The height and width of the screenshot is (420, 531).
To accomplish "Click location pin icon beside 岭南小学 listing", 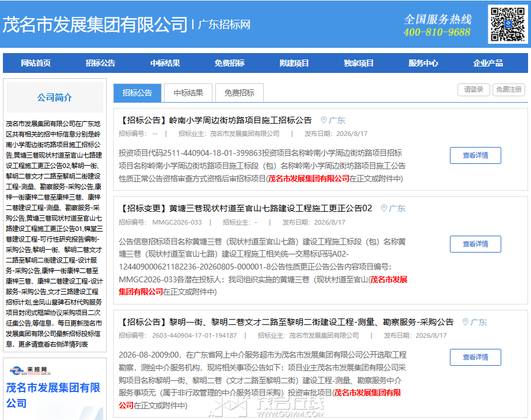I will (324, 120).
